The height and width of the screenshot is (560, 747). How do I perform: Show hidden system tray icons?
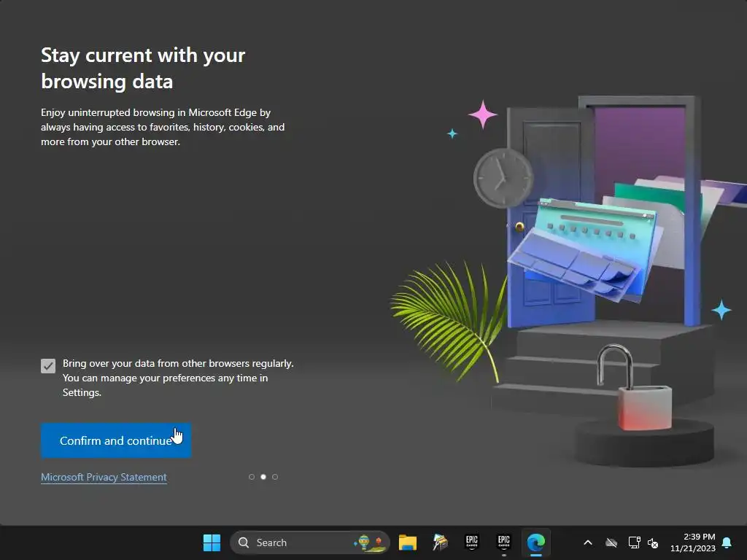click(x=588, y=542)
